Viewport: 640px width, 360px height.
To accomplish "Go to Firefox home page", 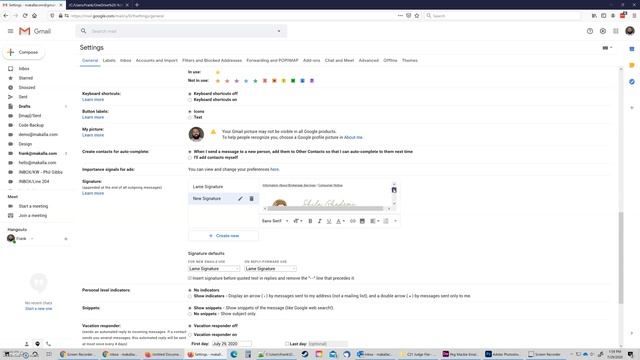I will pos(34,16).
